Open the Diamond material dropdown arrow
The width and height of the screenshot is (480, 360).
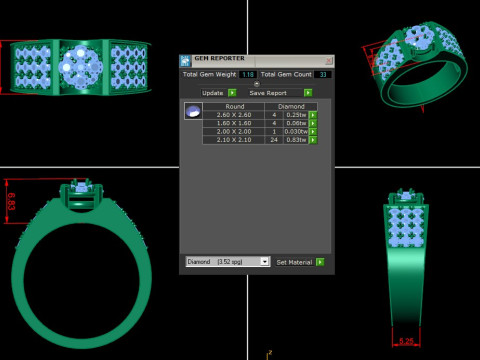point(265,261)
